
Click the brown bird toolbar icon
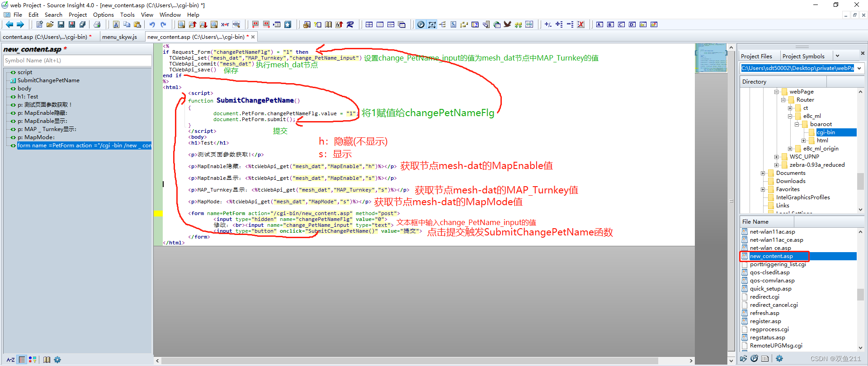click(x=507, y=24)
